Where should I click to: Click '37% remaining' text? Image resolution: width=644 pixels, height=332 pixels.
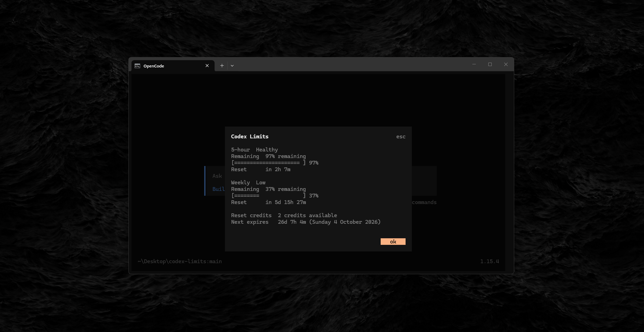coord(285,189)
